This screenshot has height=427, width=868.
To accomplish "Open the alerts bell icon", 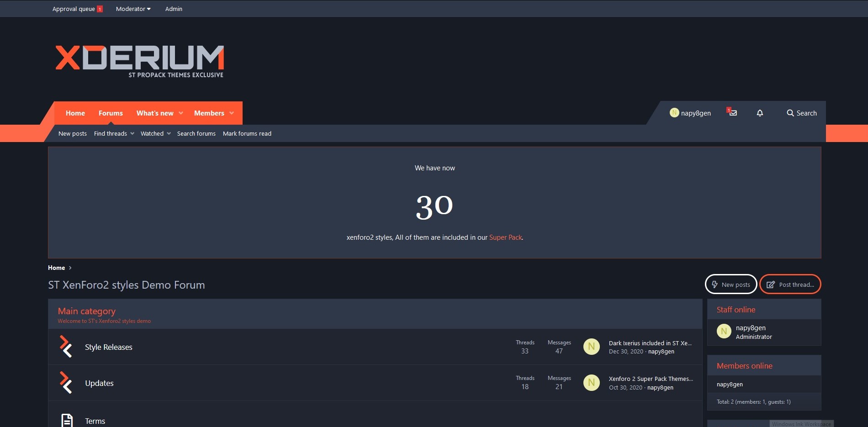I will (760, 113).
